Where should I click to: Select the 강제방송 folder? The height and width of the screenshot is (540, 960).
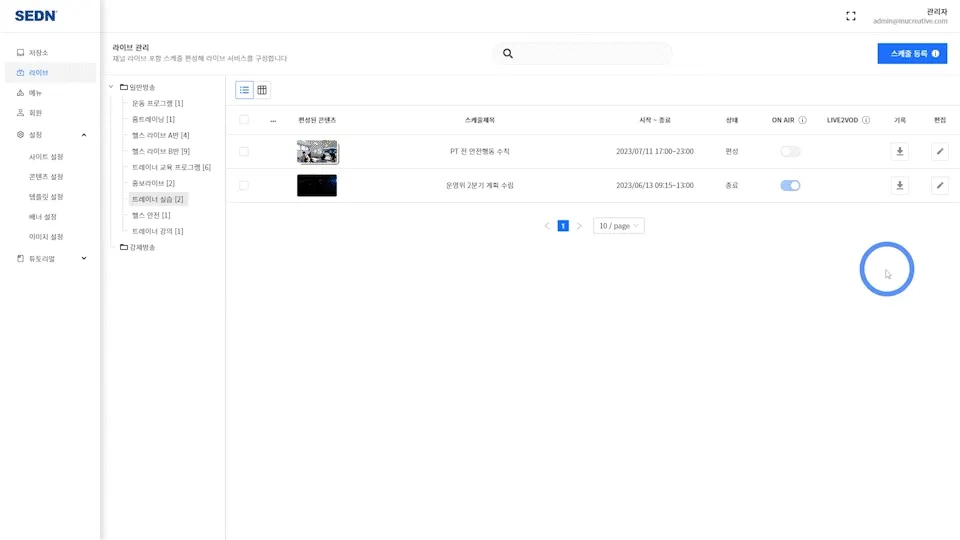[138, 247]
